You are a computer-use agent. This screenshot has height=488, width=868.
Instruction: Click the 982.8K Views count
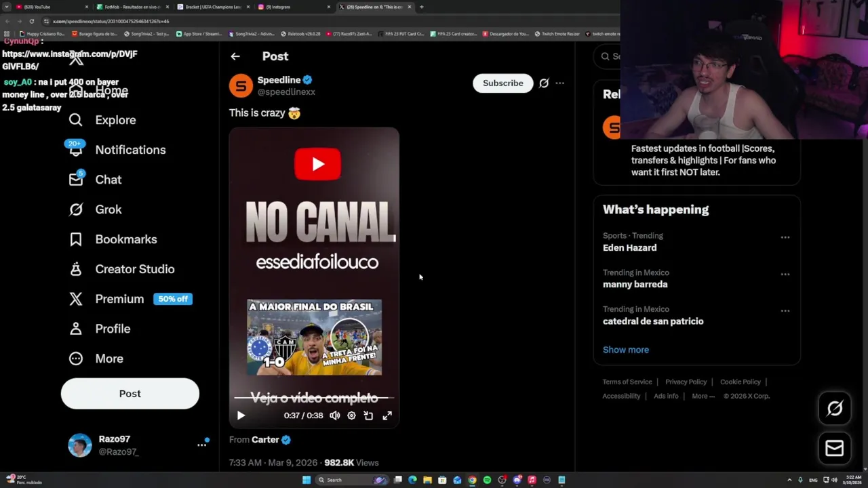tap(351, 463)
